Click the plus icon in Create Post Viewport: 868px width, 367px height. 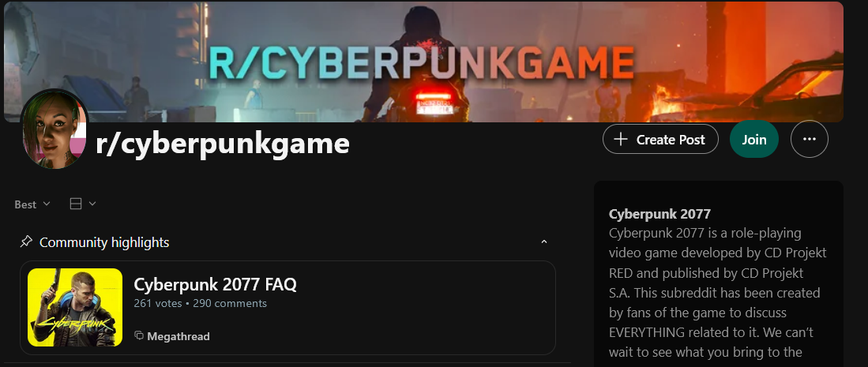(x=621, y=140)
